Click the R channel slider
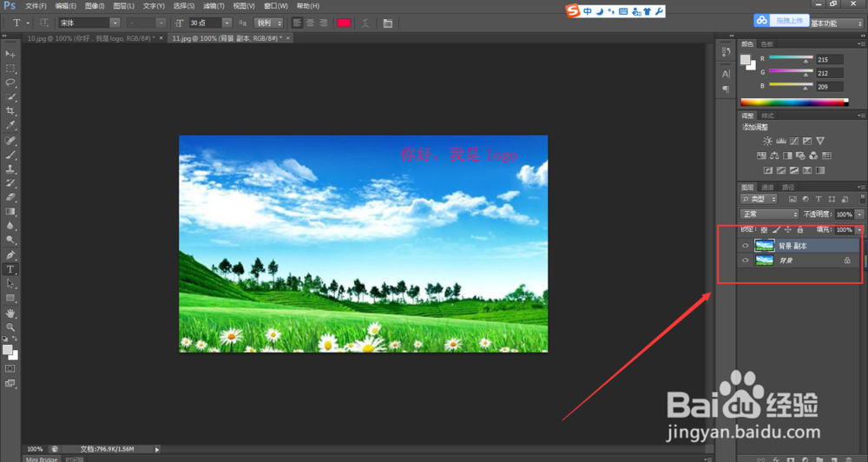This screenshot has width=868, height=462. tap(791, 58)
